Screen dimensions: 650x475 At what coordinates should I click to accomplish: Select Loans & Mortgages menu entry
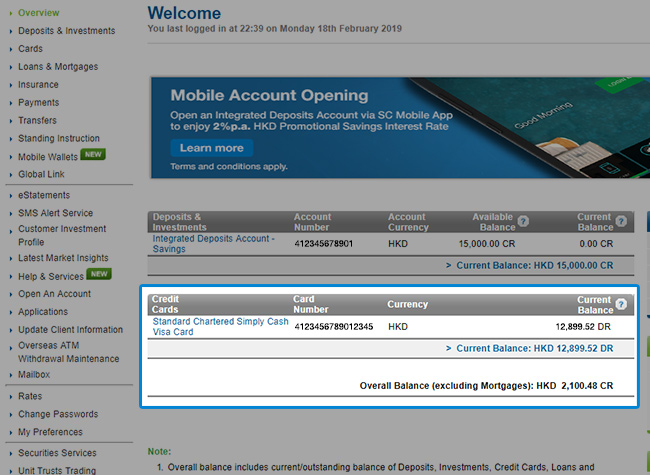[58, 67]
